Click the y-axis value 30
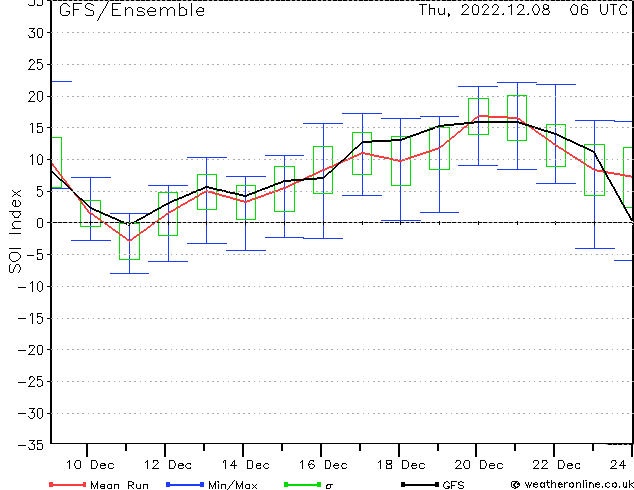Viewport: 634px width, 490px height. (x=36, y=33)
